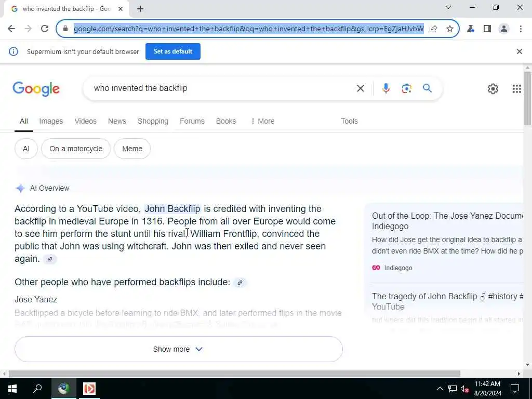This screenshot has width=532, height=399.
Task: Click the 'Jose Yanez' entry
Action: [x=36, y=300]
